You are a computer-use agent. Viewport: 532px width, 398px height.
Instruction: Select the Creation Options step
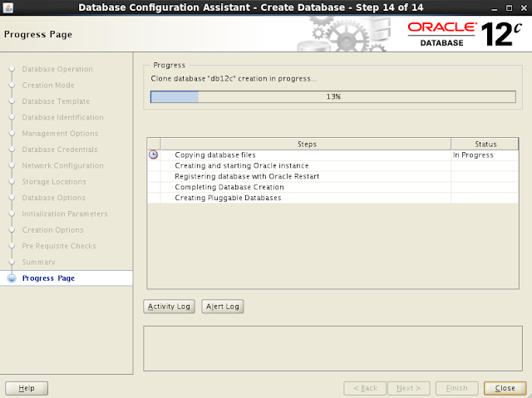52,230
